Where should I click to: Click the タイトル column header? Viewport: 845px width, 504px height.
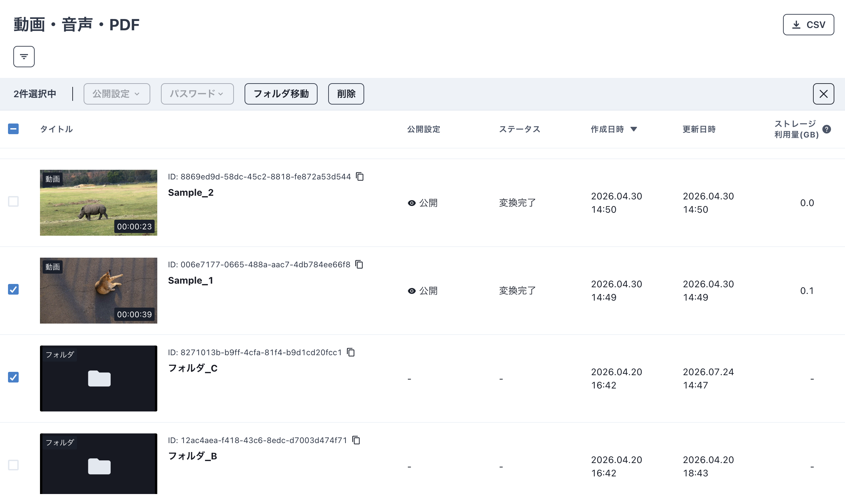click(x=56, y=129)
